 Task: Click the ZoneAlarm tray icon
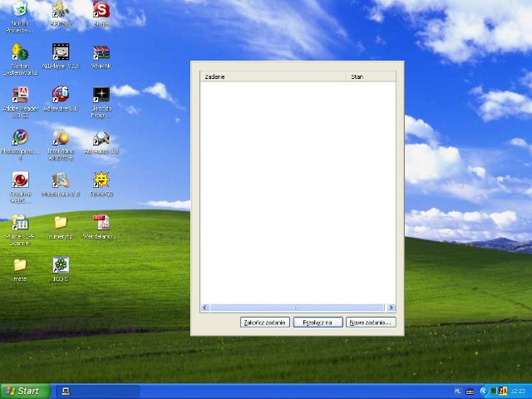coord(503,392)
